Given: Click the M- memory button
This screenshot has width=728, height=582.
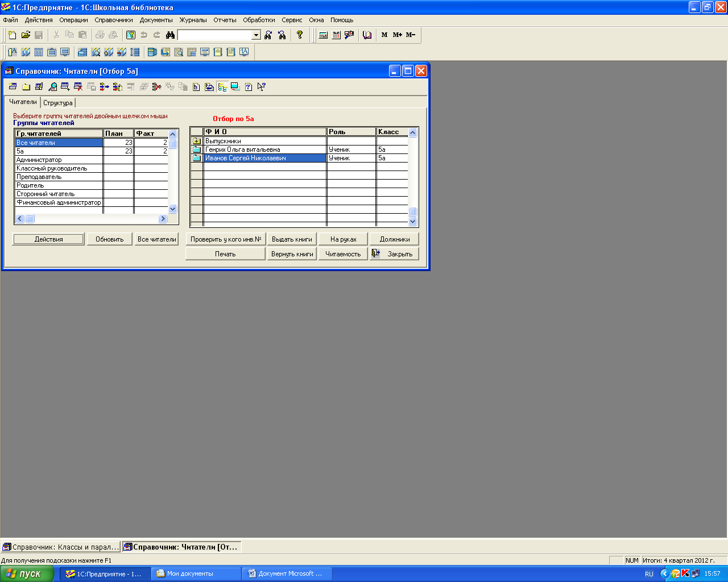Looking at the screenshot, I should 411,35.
